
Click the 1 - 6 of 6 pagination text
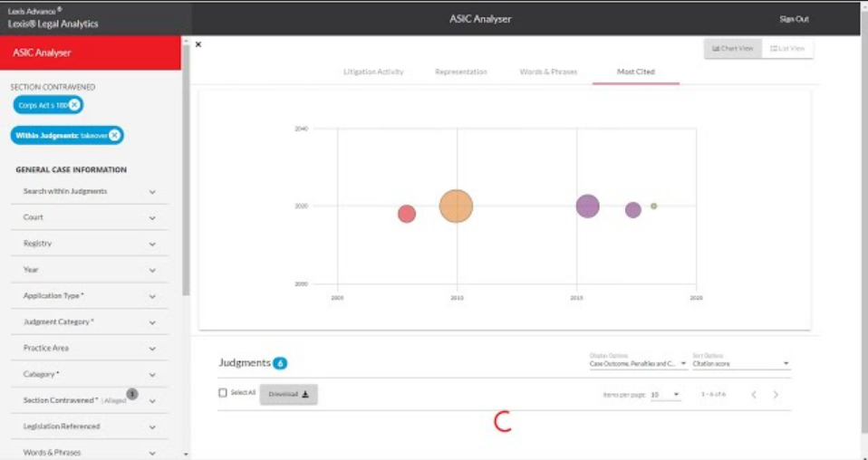click(x=713, y=395)
